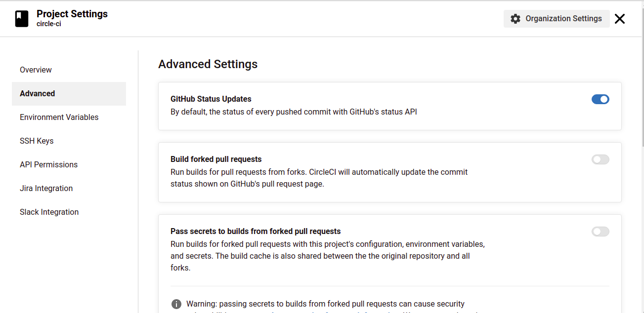Click the warning info icon
The height and width of the screenshot is (313, 644).
click(176, 304)
